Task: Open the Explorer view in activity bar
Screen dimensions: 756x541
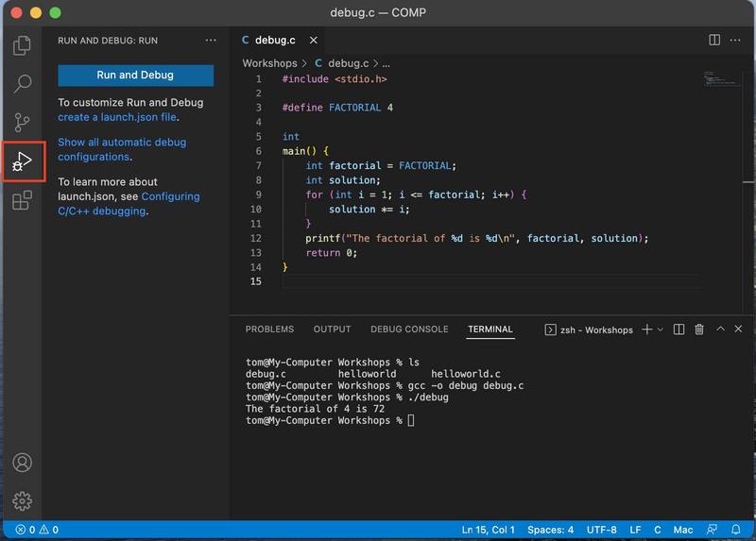Action: pyautogui.click(x=22, y=45)
